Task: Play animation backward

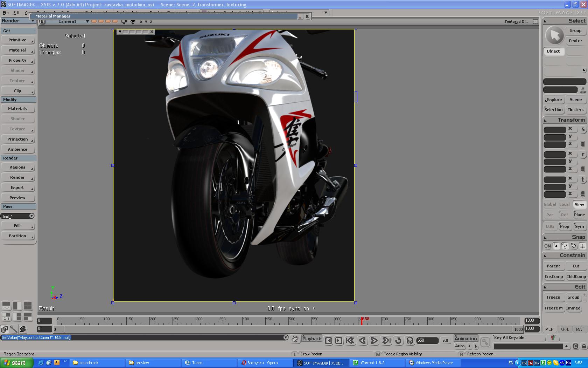Action: (362, 340)
